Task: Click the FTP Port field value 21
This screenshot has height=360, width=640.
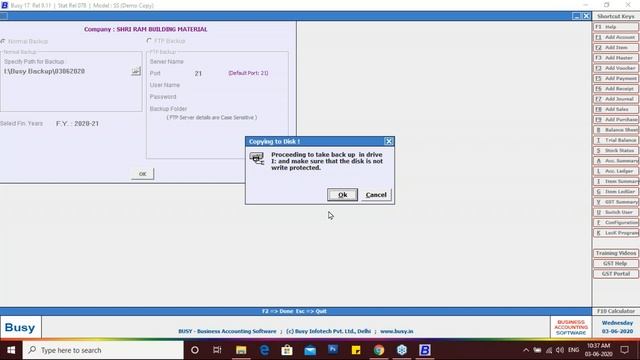Action: click(198, 73)
